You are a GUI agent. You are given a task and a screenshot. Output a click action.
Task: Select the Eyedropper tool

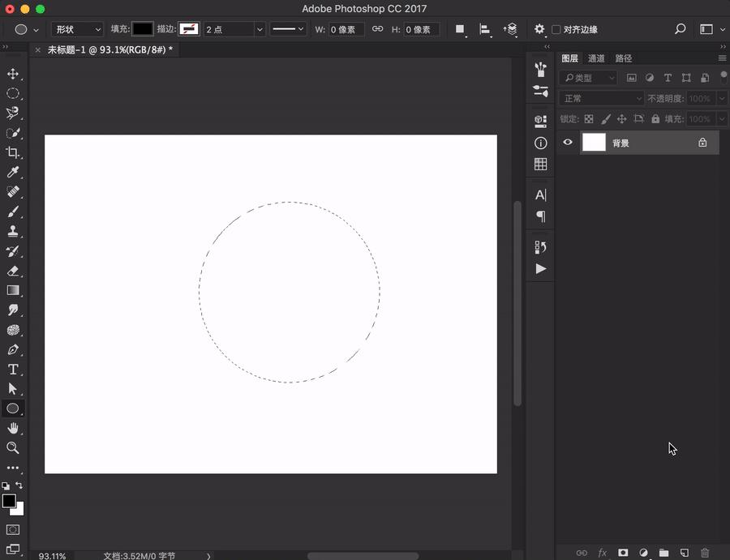13,173
